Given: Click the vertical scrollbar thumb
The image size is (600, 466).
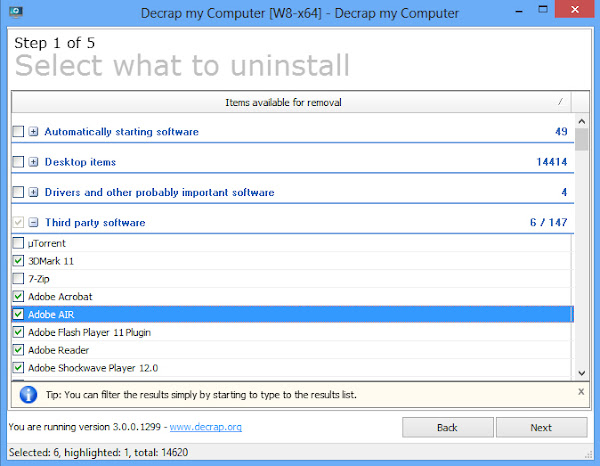Looking at the screenshot, I should [x=582, y=140].
